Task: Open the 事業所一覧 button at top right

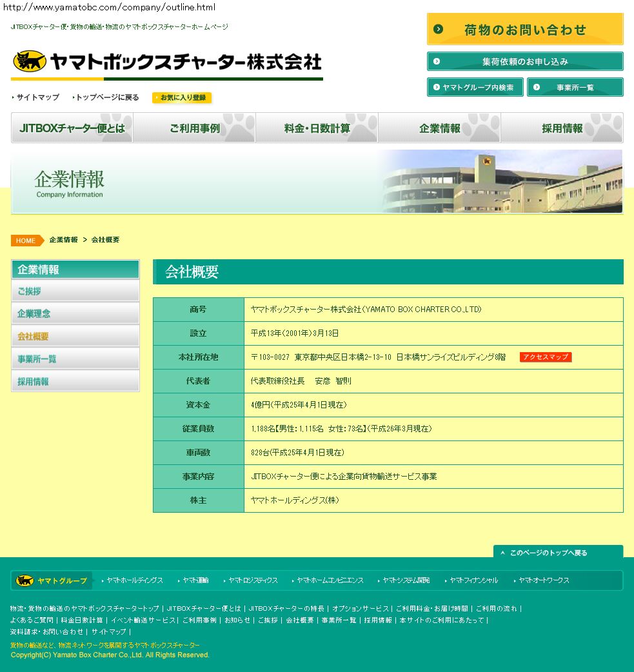Action: pos(575,87)
